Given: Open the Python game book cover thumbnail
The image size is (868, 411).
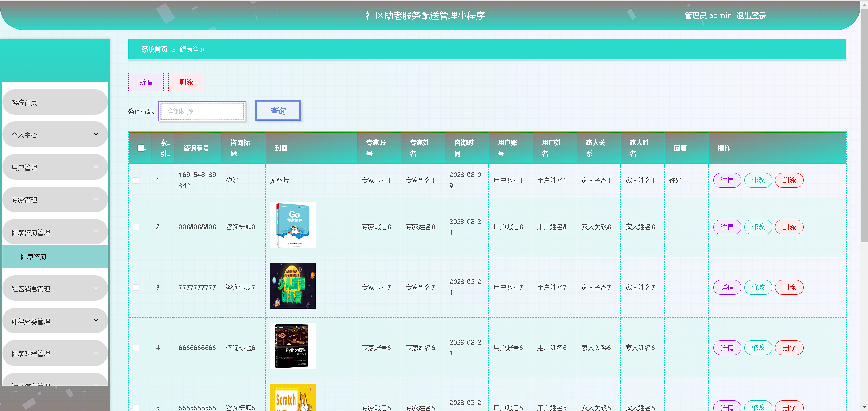Looking at the screenshot, I should 292,346.
